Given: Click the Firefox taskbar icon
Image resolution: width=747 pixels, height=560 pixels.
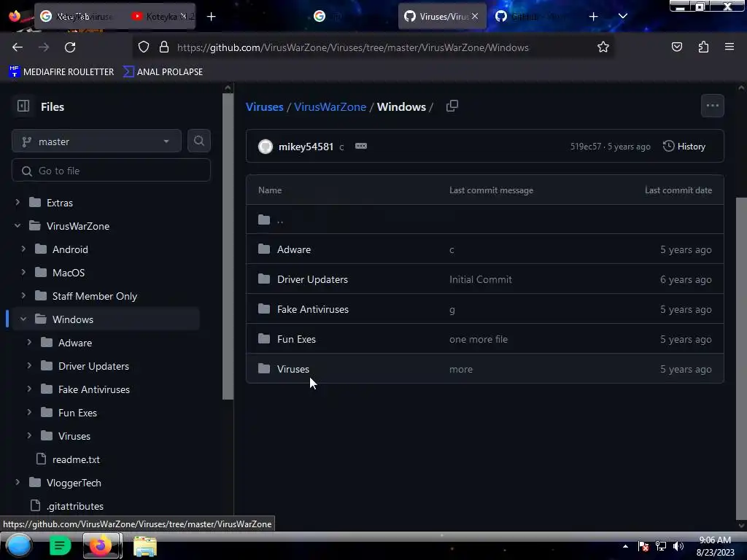Looking at the screenshot, I should 102,545.
